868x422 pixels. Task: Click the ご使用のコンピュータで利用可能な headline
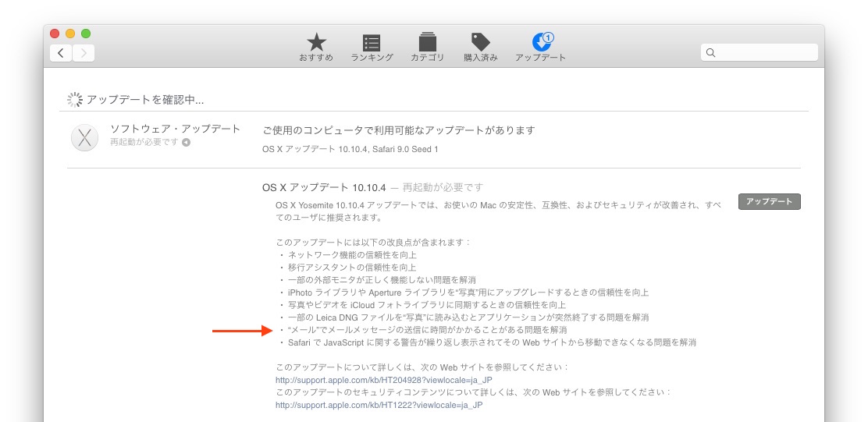(x=399, y=130)
